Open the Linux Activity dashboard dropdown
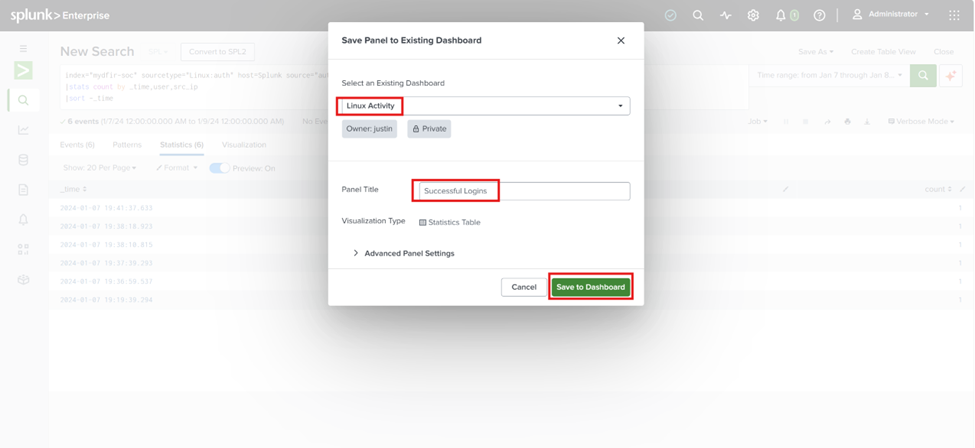This screenshot has height=448, width=975. (x=486, y=106)
